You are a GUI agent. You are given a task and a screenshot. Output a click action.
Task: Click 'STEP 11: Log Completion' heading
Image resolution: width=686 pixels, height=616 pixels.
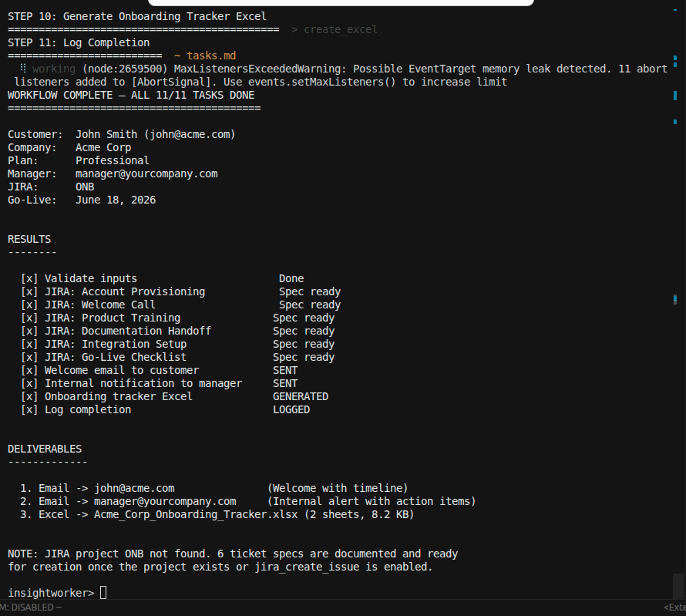pyautogui.click(x=79, y=42)
